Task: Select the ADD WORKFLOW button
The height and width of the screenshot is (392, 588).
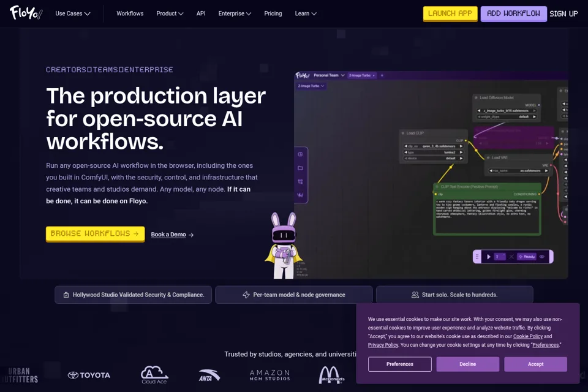Action: 513,13
